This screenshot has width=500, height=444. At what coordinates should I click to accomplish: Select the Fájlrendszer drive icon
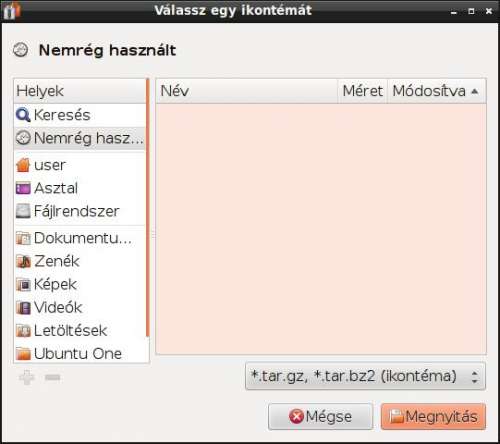point(23,211)
